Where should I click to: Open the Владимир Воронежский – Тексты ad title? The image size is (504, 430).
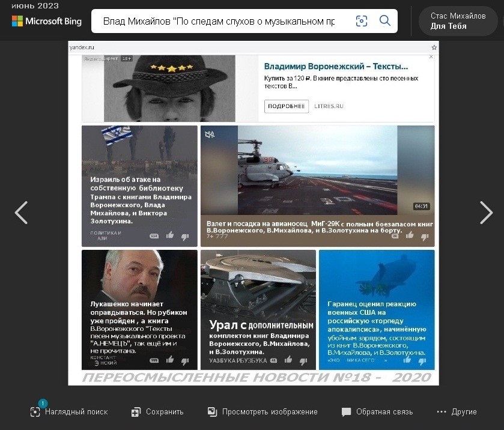(x=336, y=67)
